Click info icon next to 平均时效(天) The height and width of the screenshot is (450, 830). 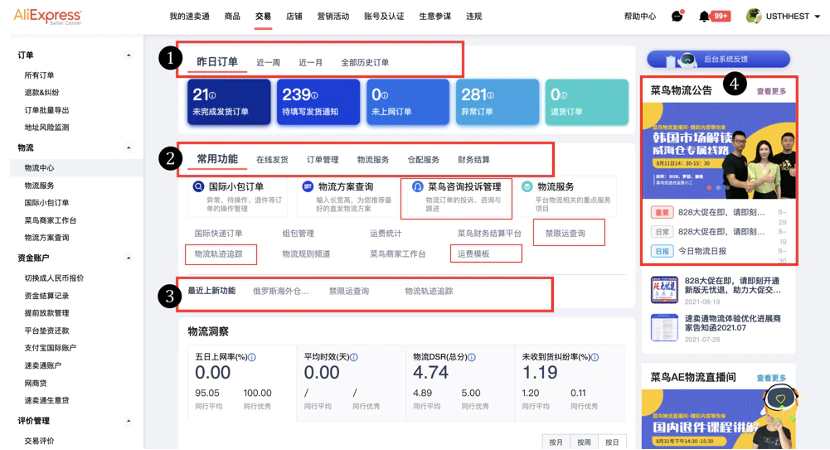pyautogui.click(x=354, y=357)
